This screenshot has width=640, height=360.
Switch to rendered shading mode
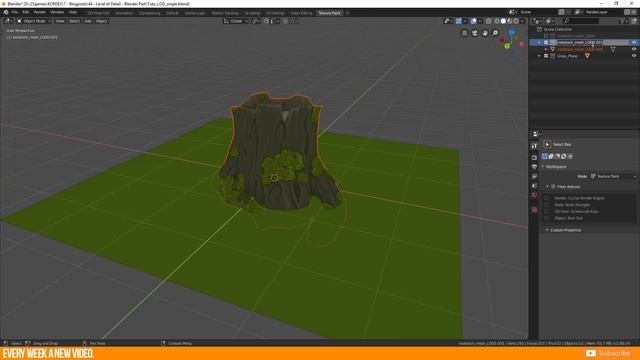point(516,21)
